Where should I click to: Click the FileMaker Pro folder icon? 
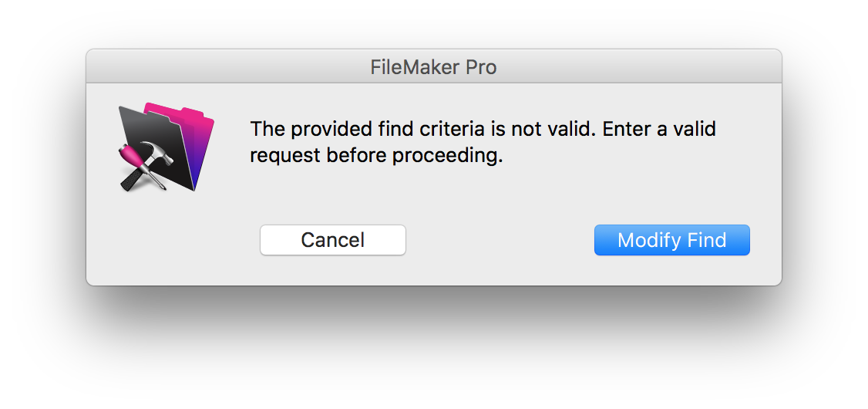(x=167, y=147)
